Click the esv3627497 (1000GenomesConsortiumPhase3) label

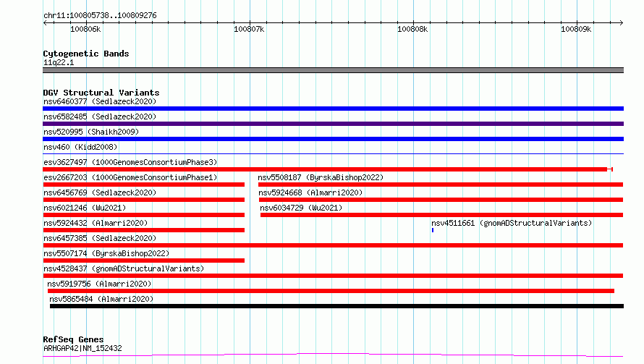[130, 162]
